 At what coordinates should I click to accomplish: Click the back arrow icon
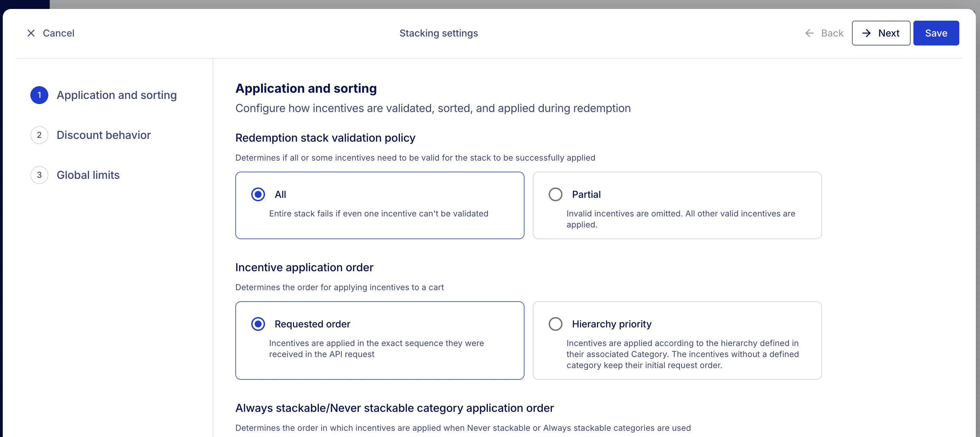(809, 33)
